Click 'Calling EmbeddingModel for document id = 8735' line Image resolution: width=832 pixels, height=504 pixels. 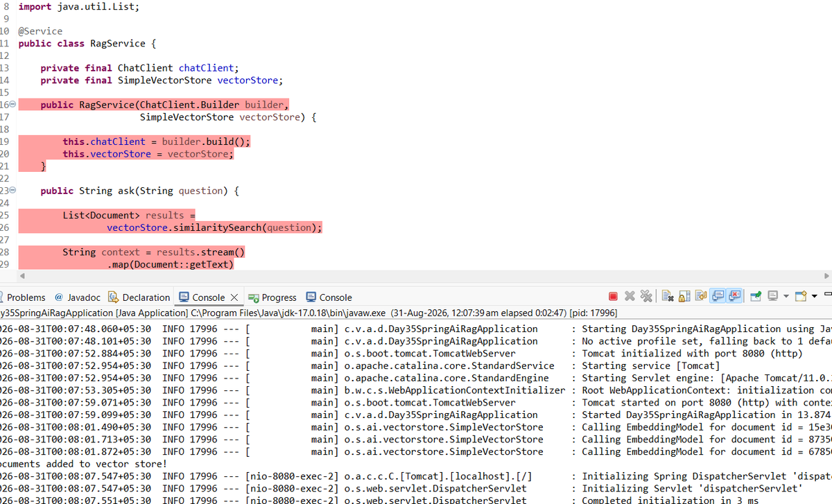pyautogui.click(x=416, y=440)
